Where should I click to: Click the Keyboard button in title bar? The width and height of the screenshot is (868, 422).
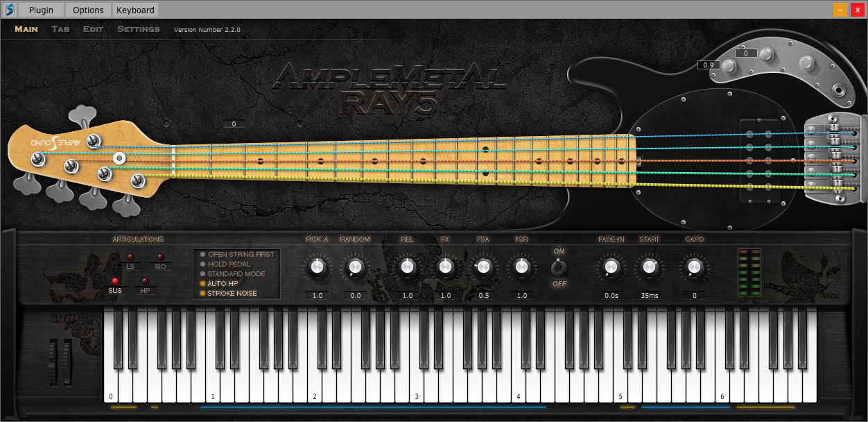click(x=135, y=10)
